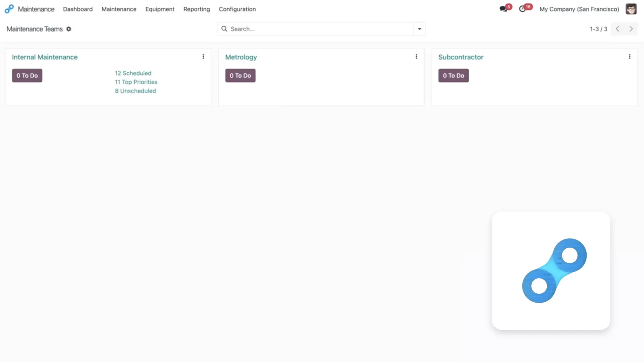Click the Maintenance app name

36,9
